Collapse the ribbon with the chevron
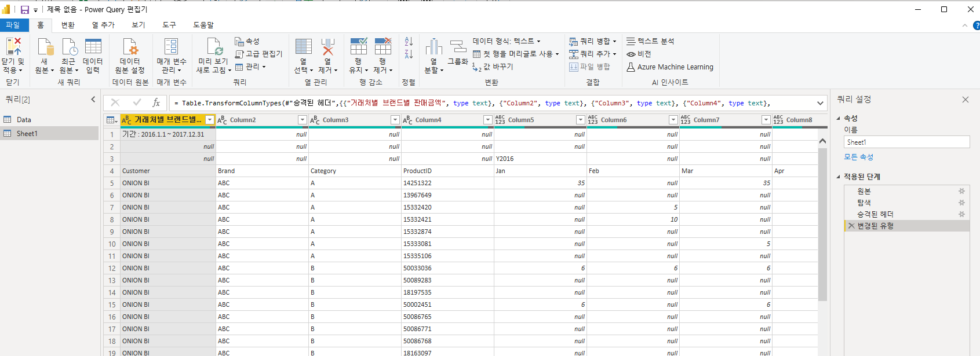 (964, 25)
